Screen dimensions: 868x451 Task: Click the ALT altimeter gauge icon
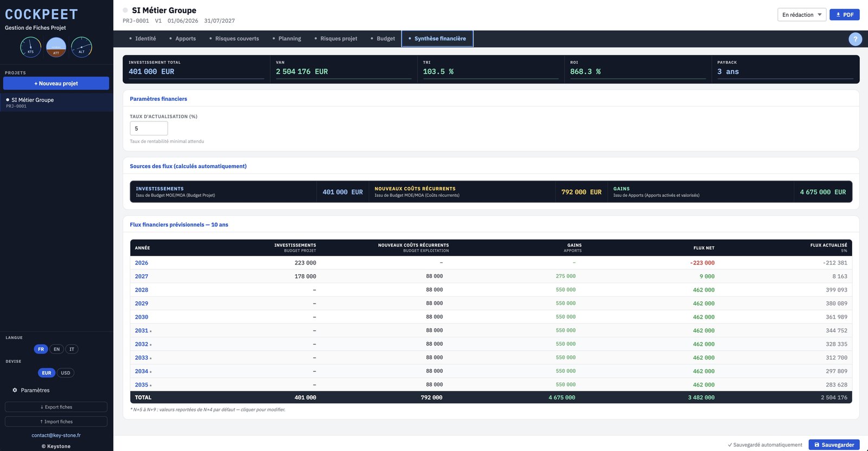coord(81,47)
